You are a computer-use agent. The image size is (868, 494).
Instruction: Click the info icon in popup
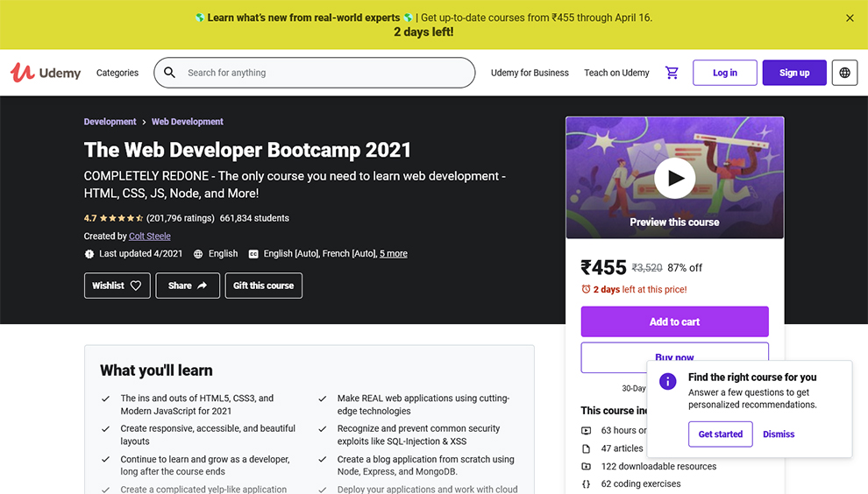667,381
